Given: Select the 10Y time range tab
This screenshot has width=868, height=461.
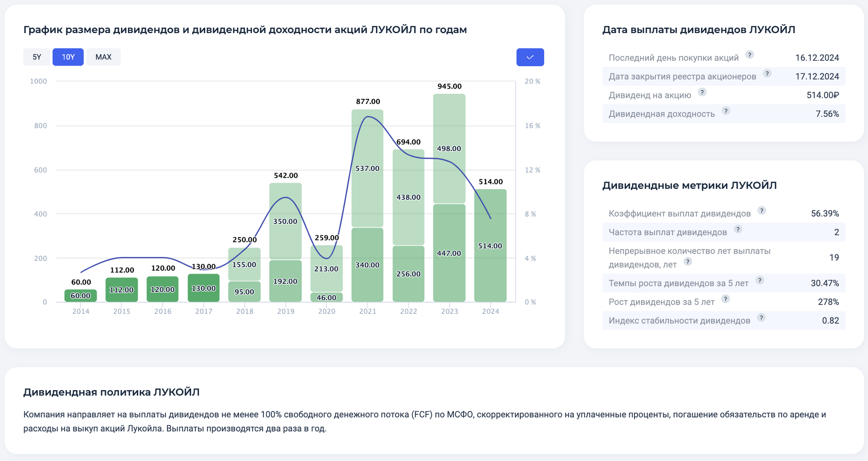Looking at the screenshot, I should point(68,57).
